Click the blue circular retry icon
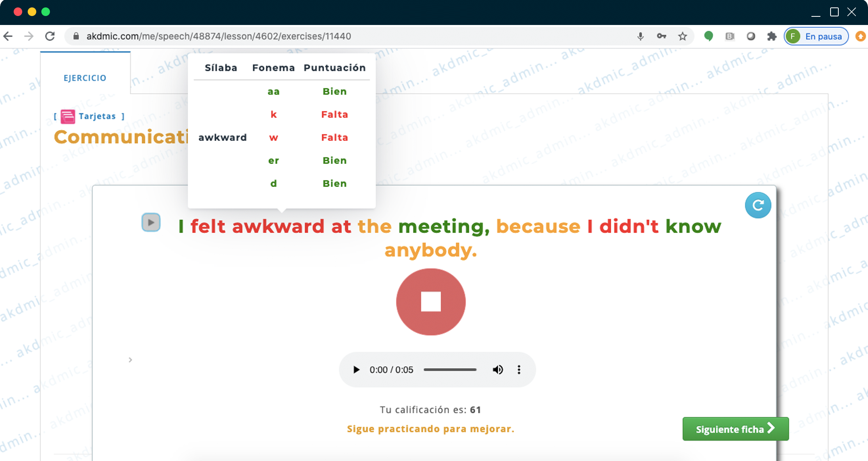 [758, 205]
